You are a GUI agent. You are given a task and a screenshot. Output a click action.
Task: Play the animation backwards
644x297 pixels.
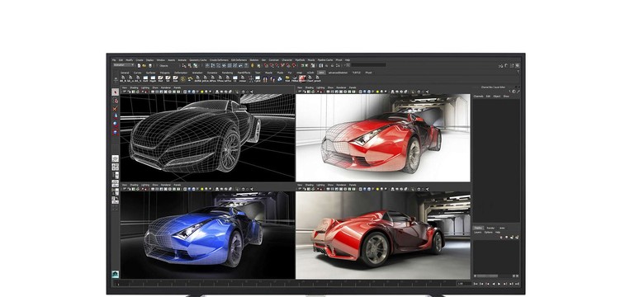click(x=493, y=284)
